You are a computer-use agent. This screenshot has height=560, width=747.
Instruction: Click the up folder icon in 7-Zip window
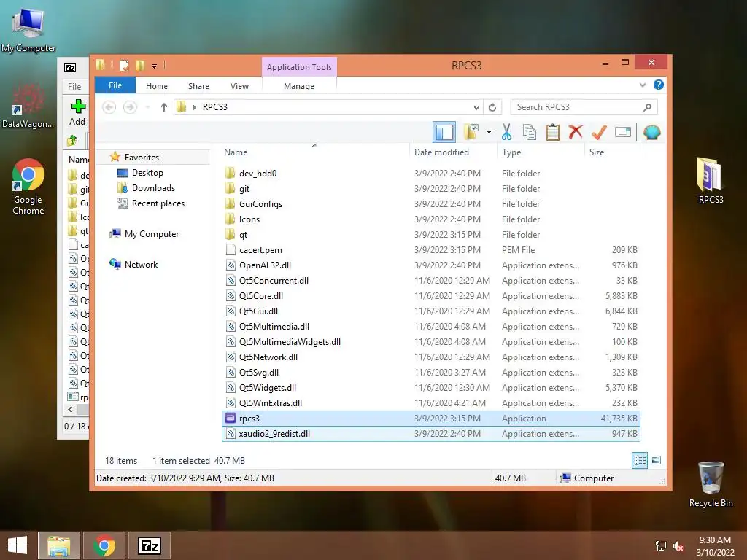[x=72, y=140]
